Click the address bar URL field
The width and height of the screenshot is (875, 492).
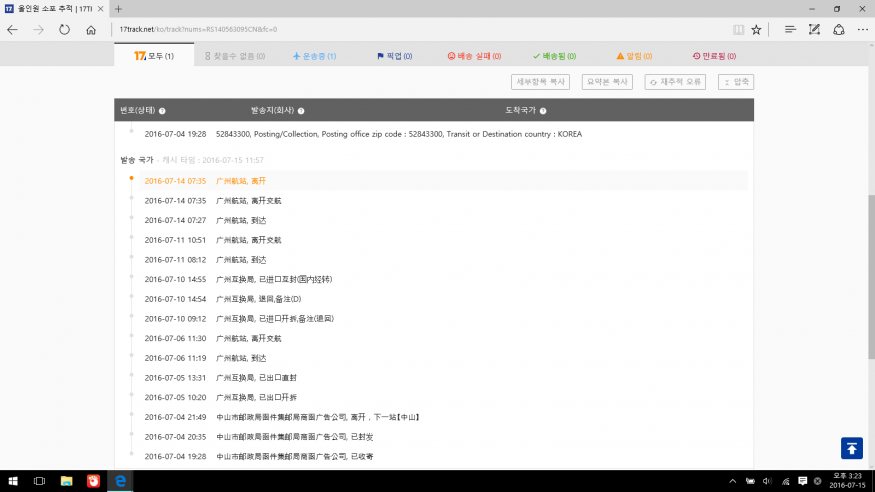(400, 30)
